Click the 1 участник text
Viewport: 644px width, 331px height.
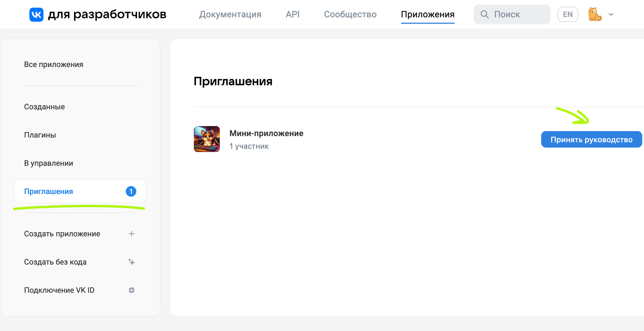pyautogui.click(x=249, y=146)
